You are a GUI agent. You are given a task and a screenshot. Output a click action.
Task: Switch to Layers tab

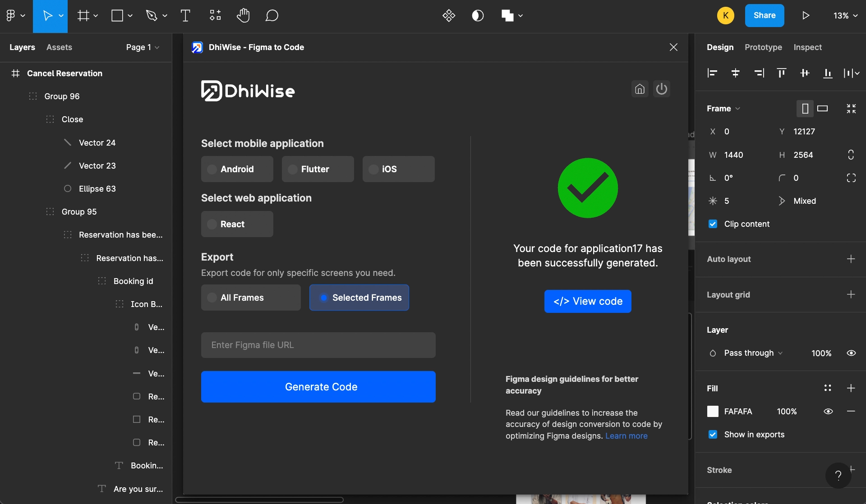click(x=22, y=47)
